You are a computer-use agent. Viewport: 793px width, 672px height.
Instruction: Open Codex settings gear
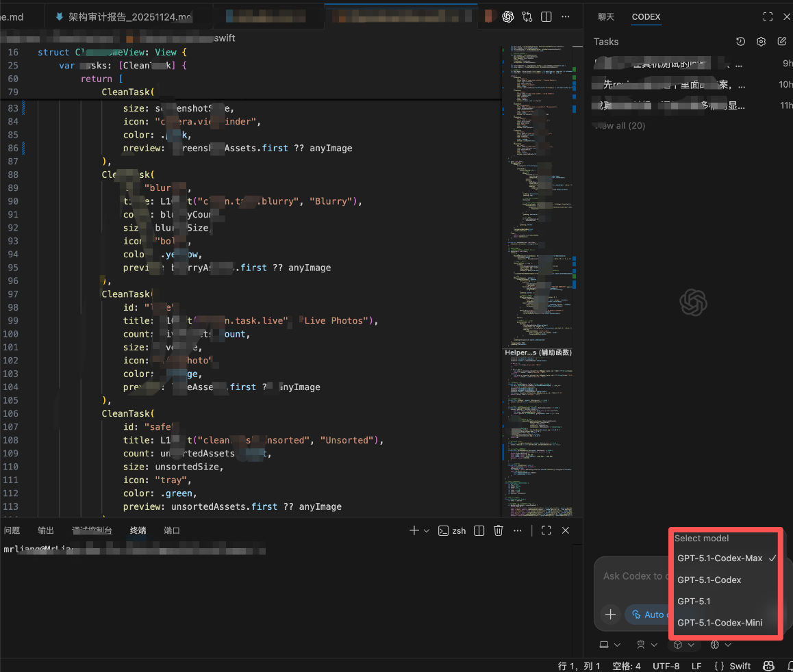point(761,42)
